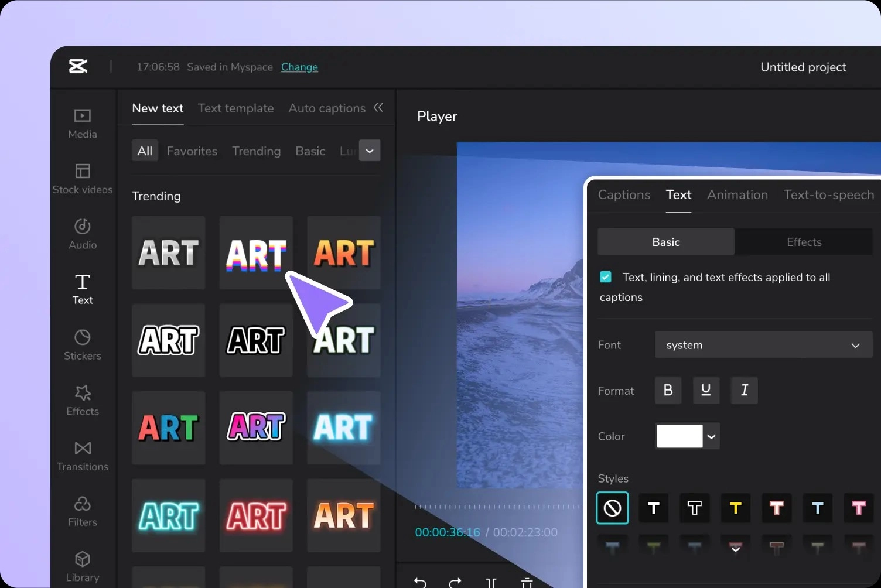Toggle underline text formatting
Screen dimensions: 881x588
[706, 391]
